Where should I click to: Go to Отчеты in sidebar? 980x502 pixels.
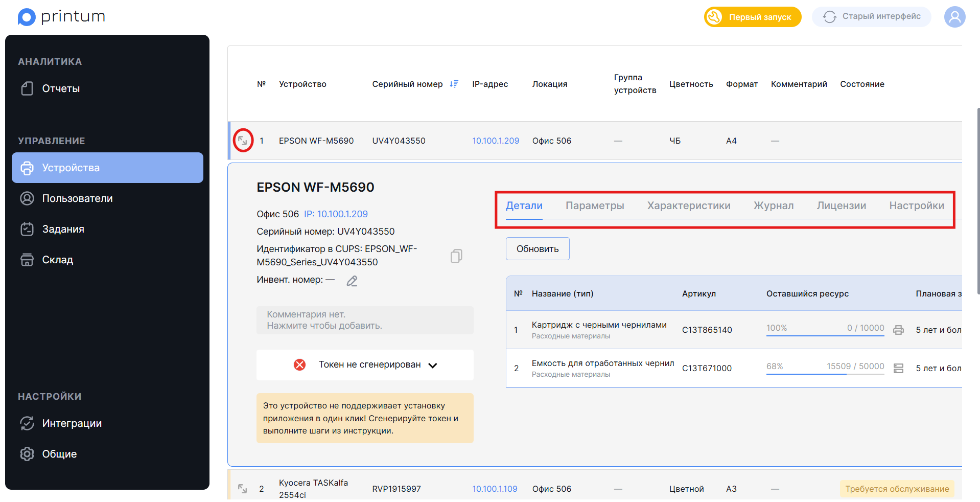click(x=107, y=88)
